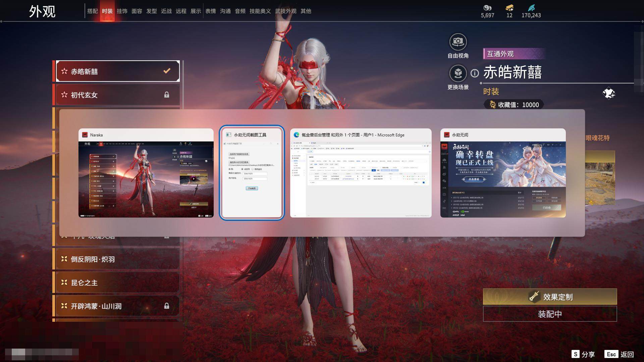Click the info icon beside 赤皓新囍
The height and width of the screenshot is (362, 644).
click(x=475, y=73)
